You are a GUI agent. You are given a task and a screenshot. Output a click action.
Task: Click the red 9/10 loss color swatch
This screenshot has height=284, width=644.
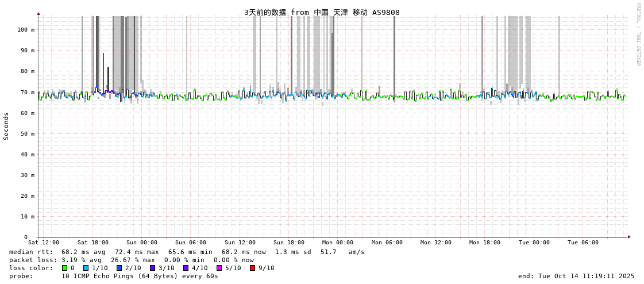pos(252,268)
